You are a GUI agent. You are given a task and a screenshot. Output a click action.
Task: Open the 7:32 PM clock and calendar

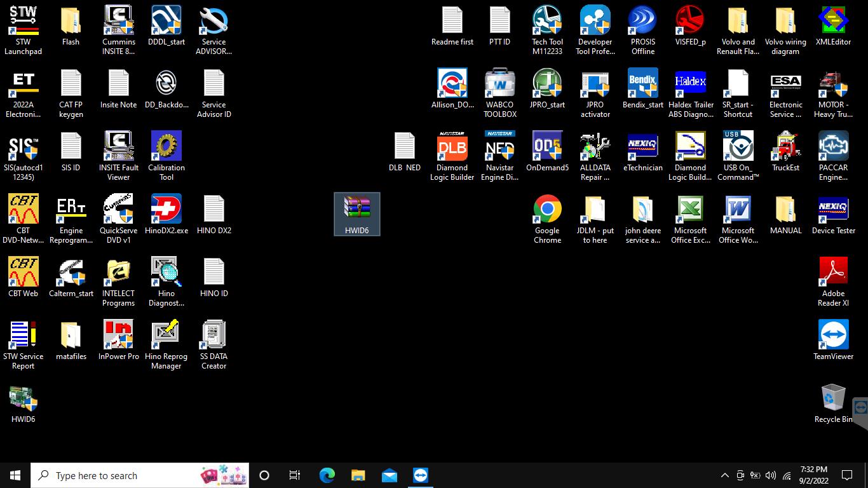pyautogui.click(x=814, y=475)
